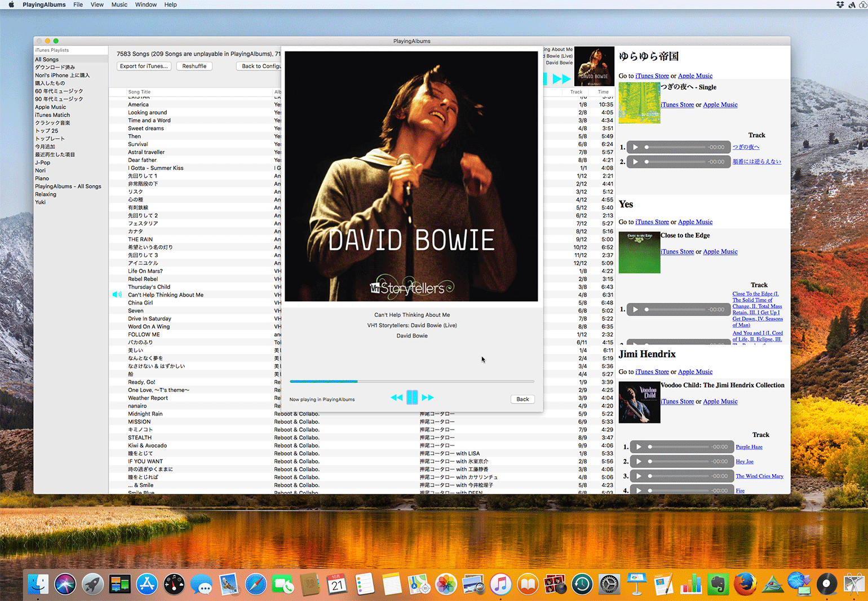Select PlayingAlbums - All Songs playlist
868x601 pixels.
[x=71, y=187]
